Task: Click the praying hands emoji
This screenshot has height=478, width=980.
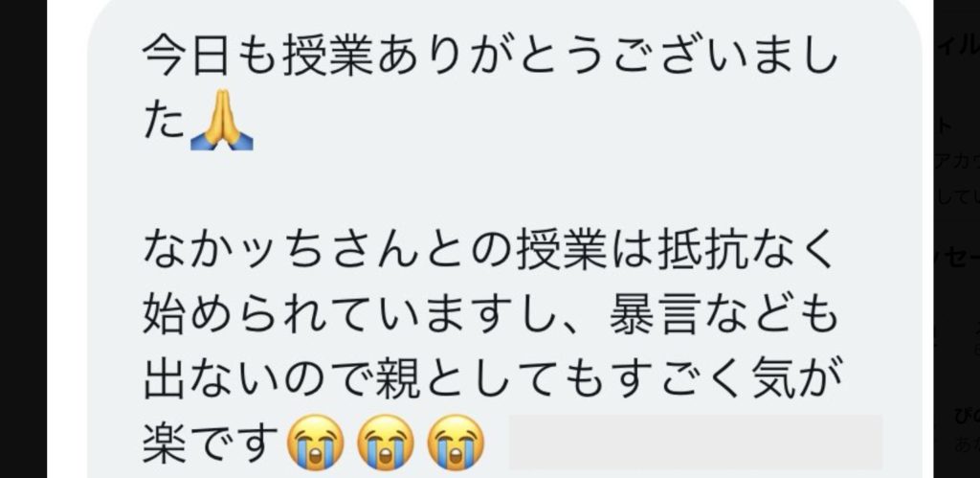Action: click(x=221, y=121)
